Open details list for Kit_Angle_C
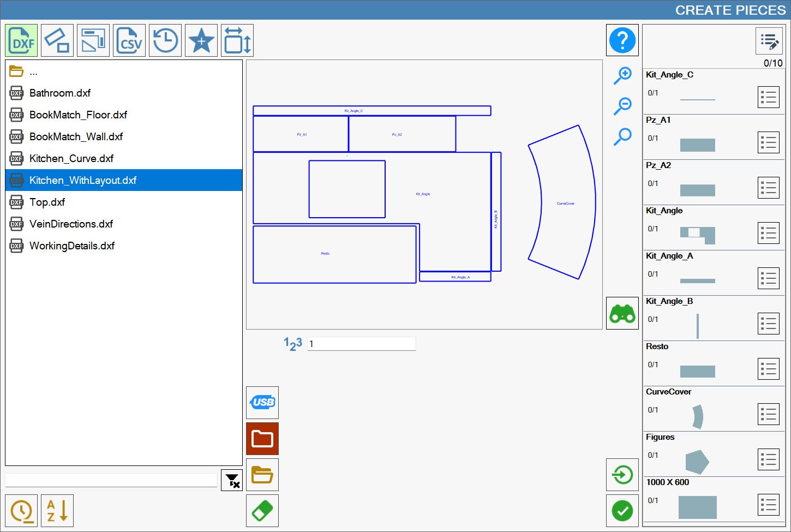The width and height of the screenshot is (791, 532). tap(769, 97)
